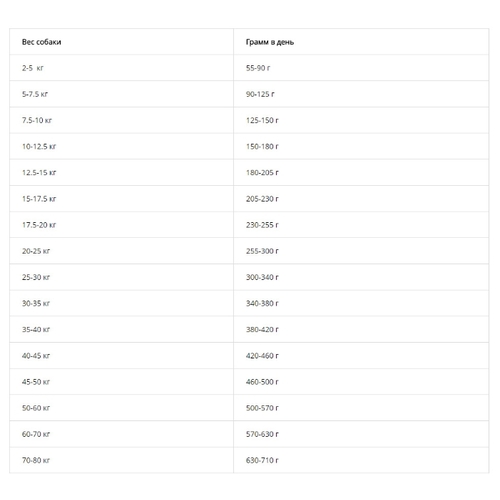Select the '30-35 кг' weight cell
Viewport: 500px width, 500px height.
click(x=36, y=303)
